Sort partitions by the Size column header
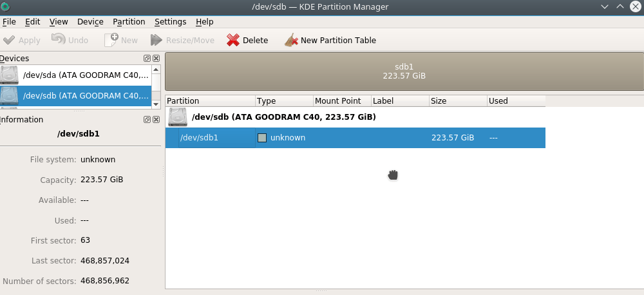 point(457,101)
